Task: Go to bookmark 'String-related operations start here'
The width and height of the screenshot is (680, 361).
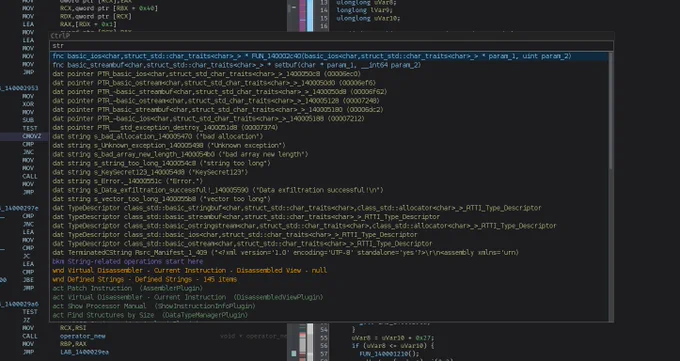Action: 329,262
